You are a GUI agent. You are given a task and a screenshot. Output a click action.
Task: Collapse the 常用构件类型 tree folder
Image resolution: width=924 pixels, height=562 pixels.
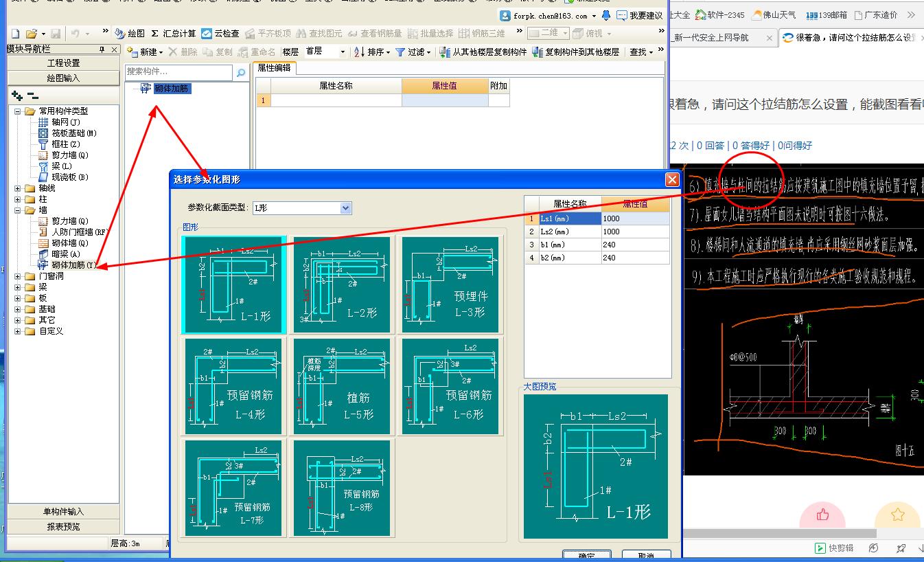(x=17, y=111)
